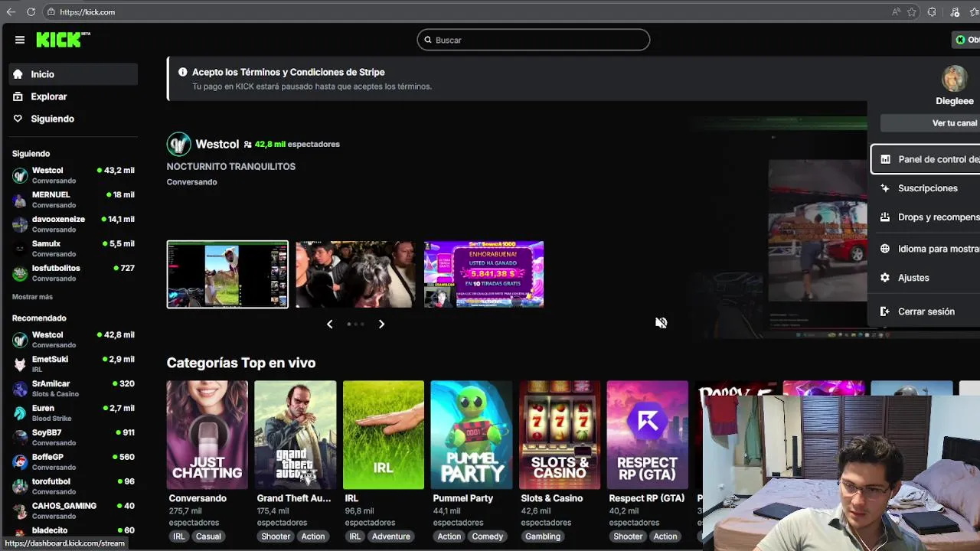Select the first featured stream thumbnail
This screenshot has width=980, height=551.
227,274
